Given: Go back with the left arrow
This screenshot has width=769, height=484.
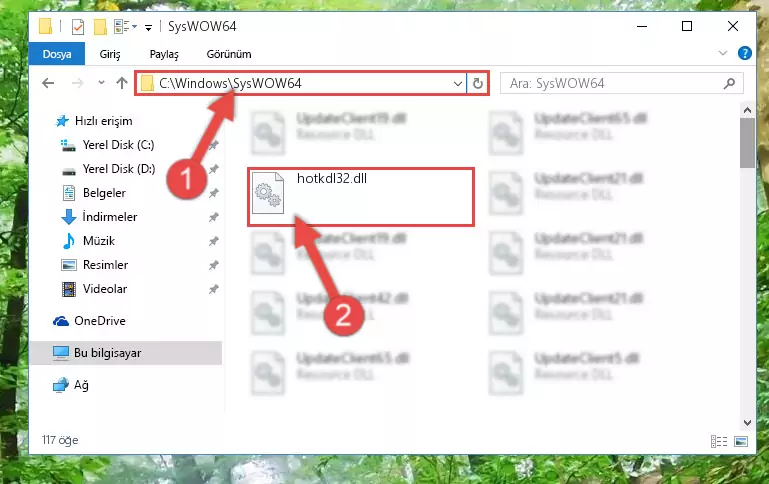Looking at the screenshot, I should tap(48, 83).
